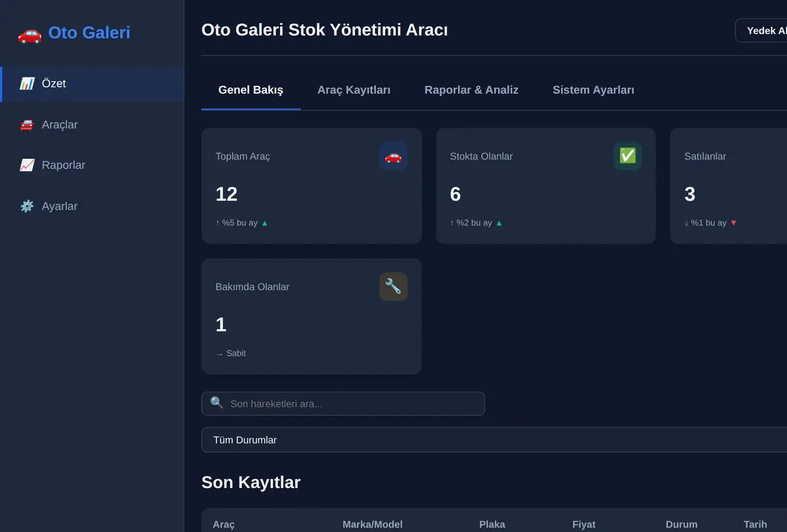The image size is (787, 532).
Task: Click the Yedek Al button
Action: tap(761, 31)
